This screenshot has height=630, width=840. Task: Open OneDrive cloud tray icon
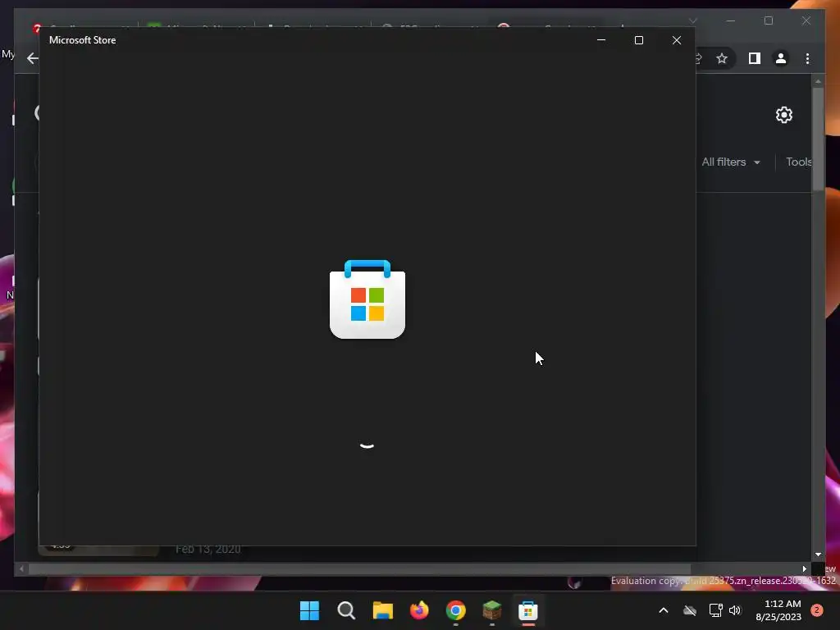[x=690, y=610]
